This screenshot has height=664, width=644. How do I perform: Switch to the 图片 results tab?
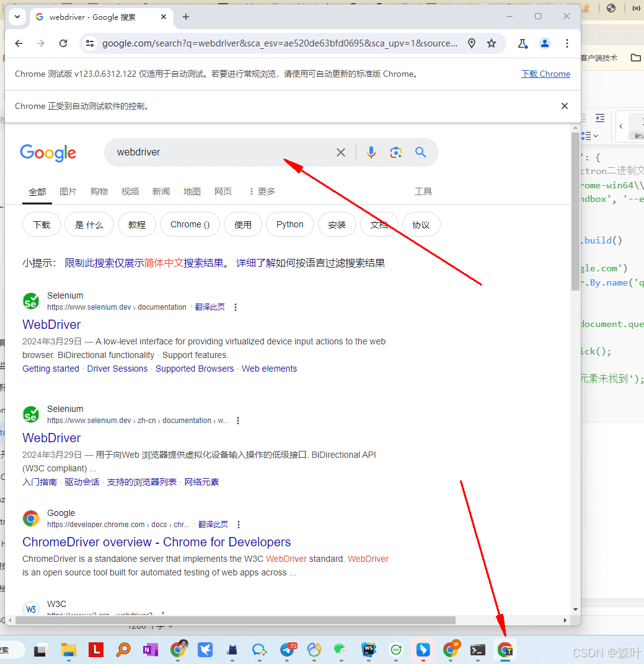[x=68, y=192]
